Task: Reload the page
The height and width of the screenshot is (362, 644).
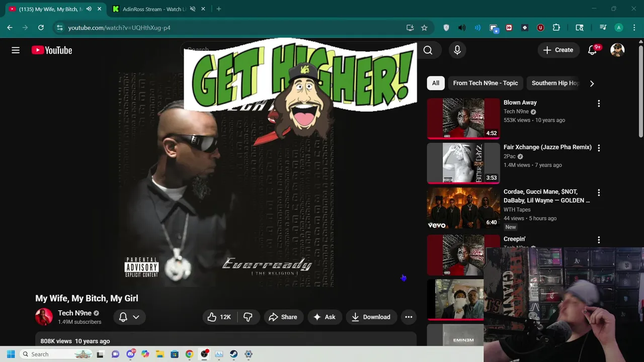Action: [x=41, y=28]
